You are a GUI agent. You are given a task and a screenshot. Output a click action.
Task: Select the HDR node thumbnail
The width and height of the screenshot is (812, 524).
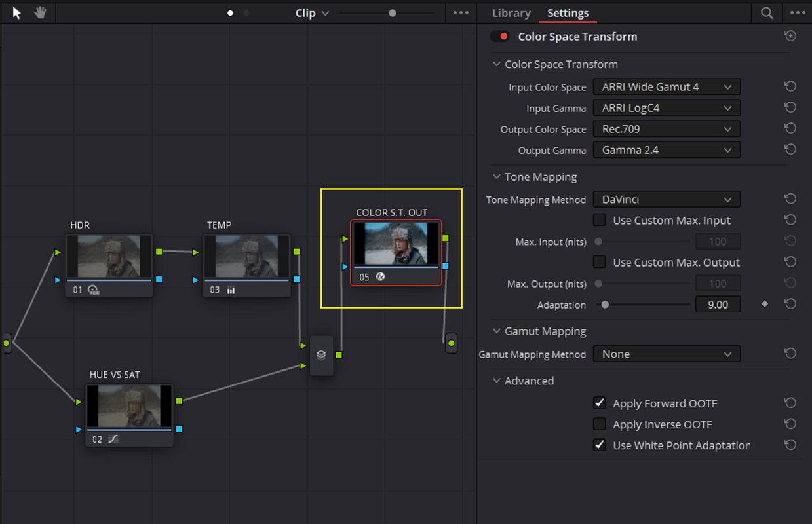tap(109, 257)
